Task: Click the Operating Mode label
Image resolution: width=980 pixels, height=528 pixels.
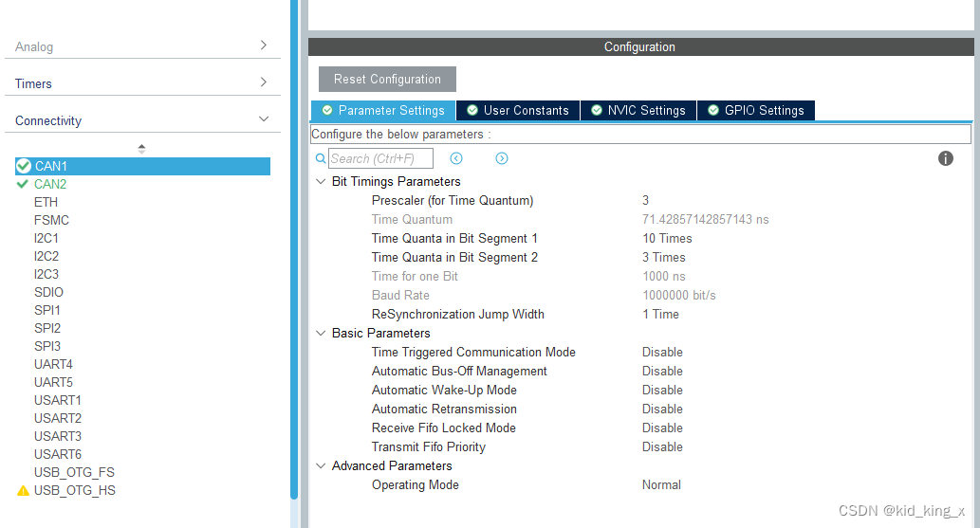Action: [415, 485]
